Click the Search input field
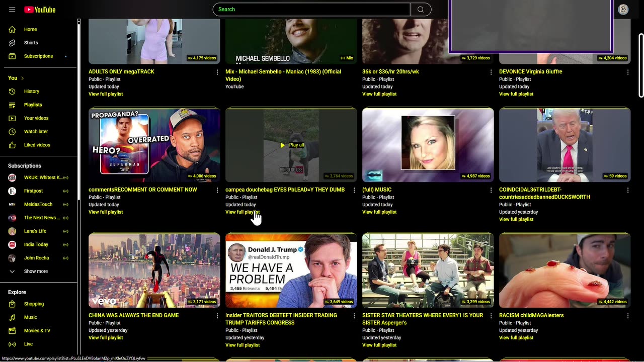Screen dimensions: 644x362 tap(311, 9)
